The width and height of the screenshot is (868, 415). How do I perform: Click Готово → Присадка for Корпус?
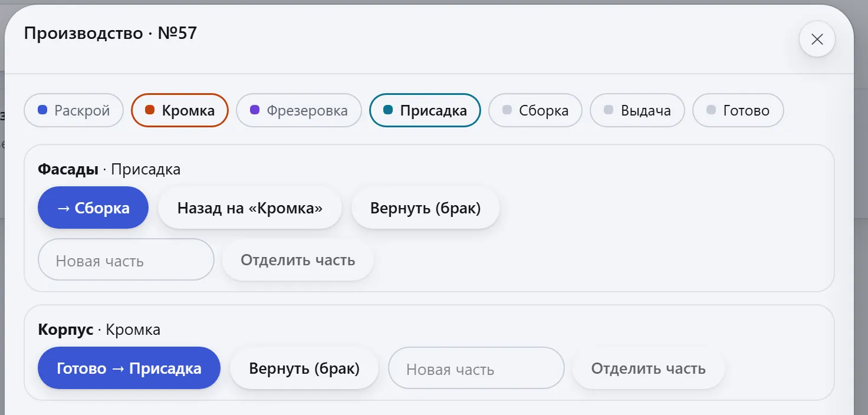(129, 368)
